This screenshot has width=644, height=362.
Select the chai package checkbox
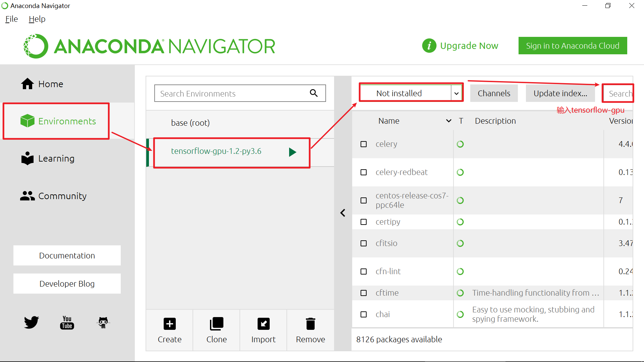tap(364, 314)
